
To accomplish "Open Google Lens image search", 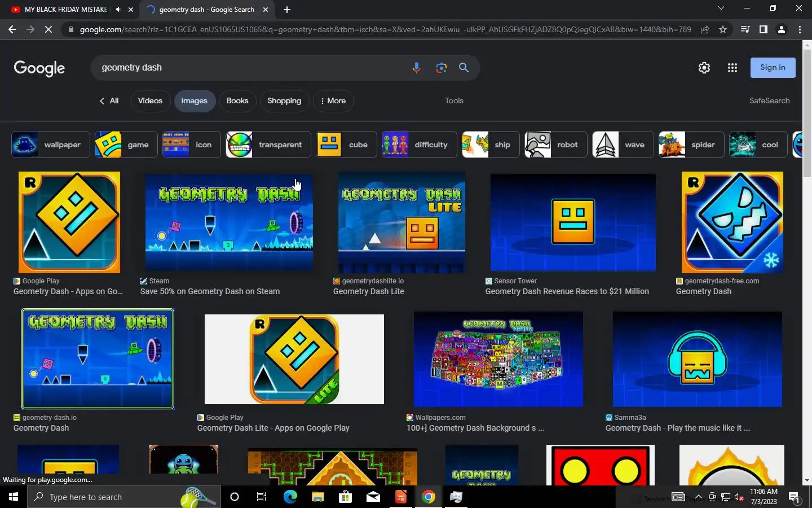I will [441, 68].
